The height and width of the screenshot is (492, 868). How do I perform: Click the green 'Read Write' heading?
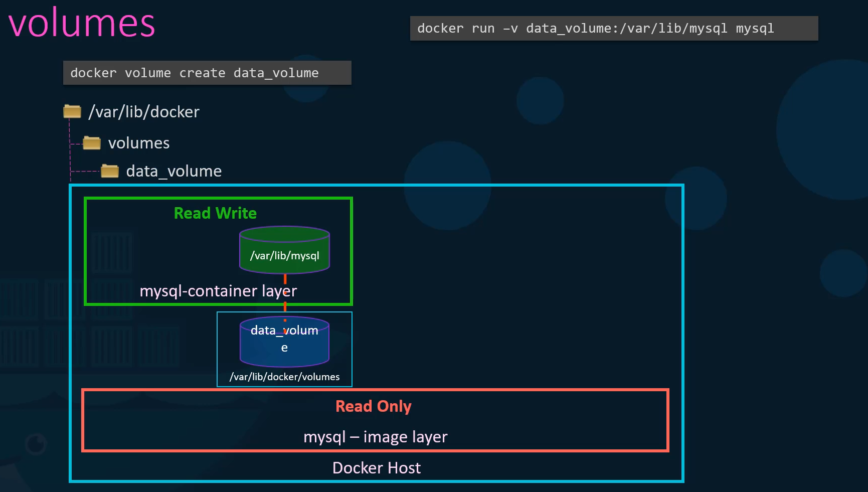215,213
